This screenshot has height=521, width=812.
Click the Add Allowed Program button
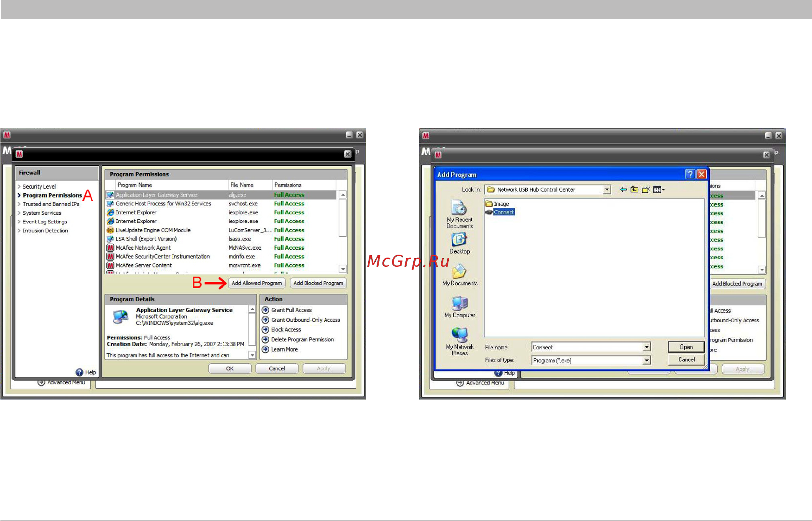257,283
